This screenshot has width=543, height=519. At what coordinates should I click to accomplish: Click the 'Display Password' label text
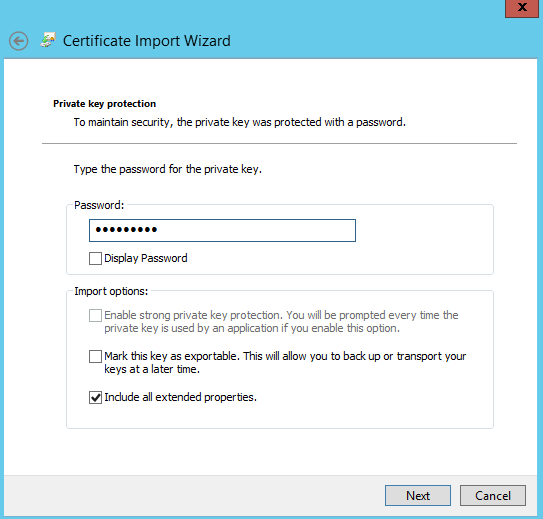coord(146,258)
